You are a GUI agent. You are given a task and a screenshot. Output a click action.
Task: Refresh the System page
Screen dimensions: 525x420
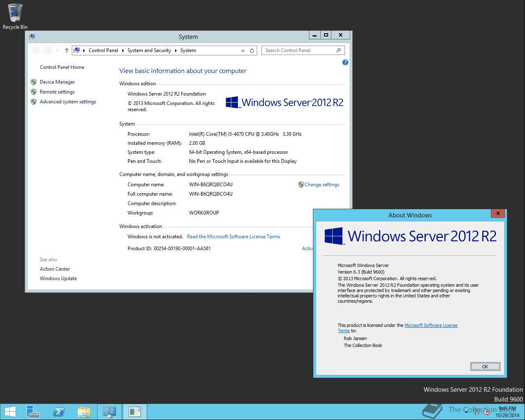(x=252, y=50)
